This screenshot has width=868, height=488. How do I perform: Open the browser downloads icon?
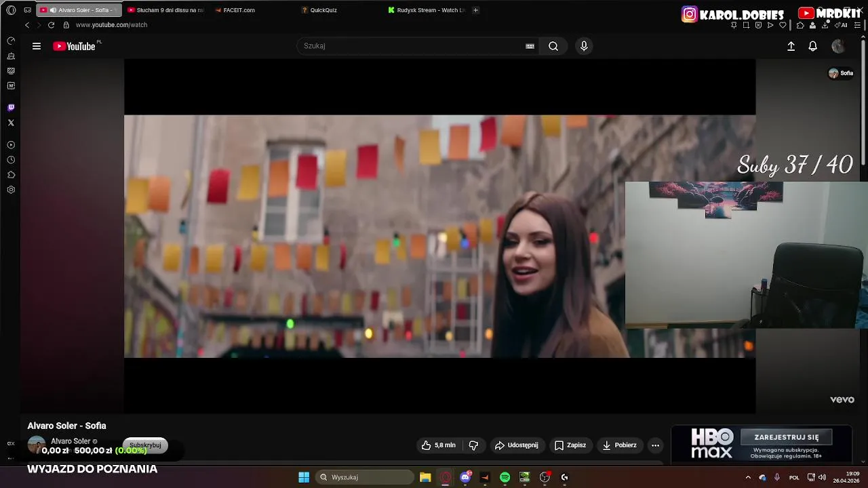pyautogui.click(x=825, y=25)
